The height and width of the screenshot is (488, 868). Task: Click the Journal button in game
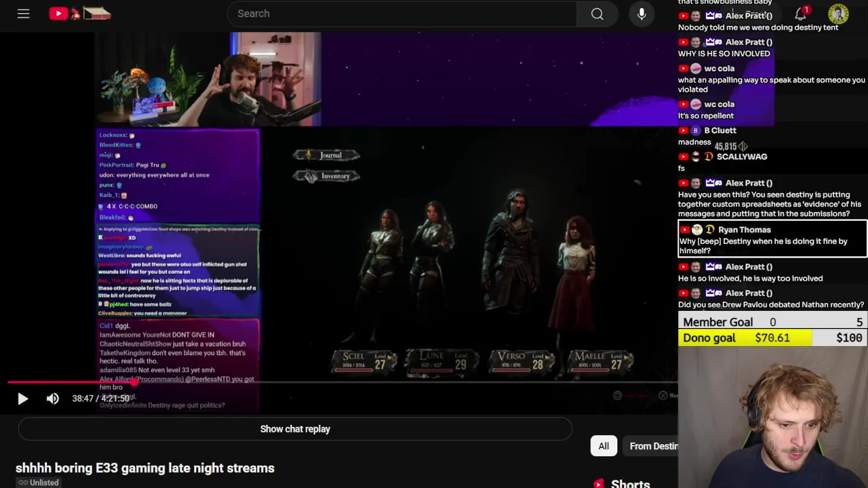[326, 155]
